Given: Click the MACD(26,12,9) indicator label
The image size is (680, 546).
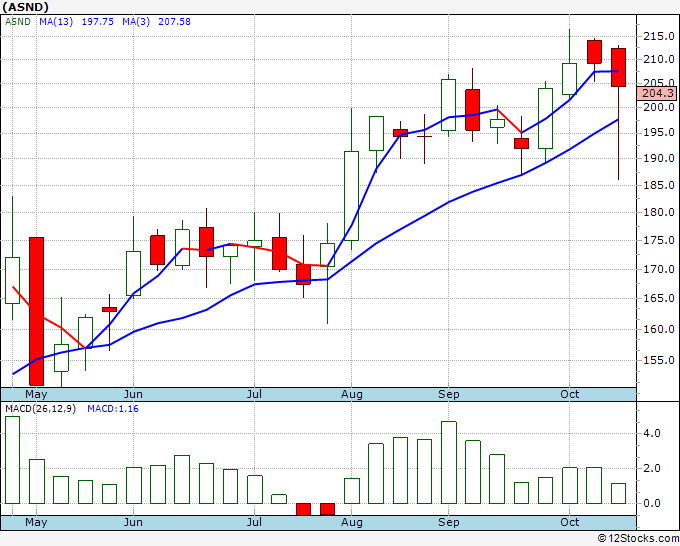Looking at the screenshot, I should tap(40, 409).
